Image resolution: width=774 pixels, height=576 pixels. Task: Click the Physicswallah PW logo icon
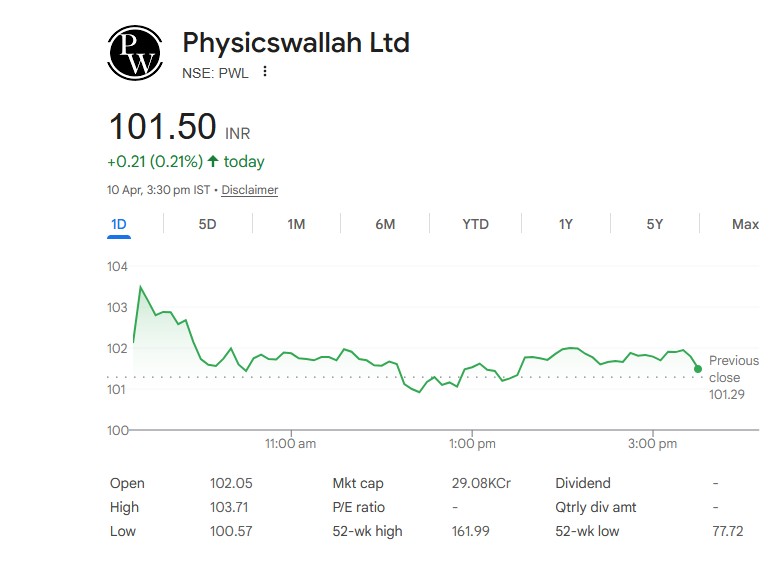coord(135,53)
